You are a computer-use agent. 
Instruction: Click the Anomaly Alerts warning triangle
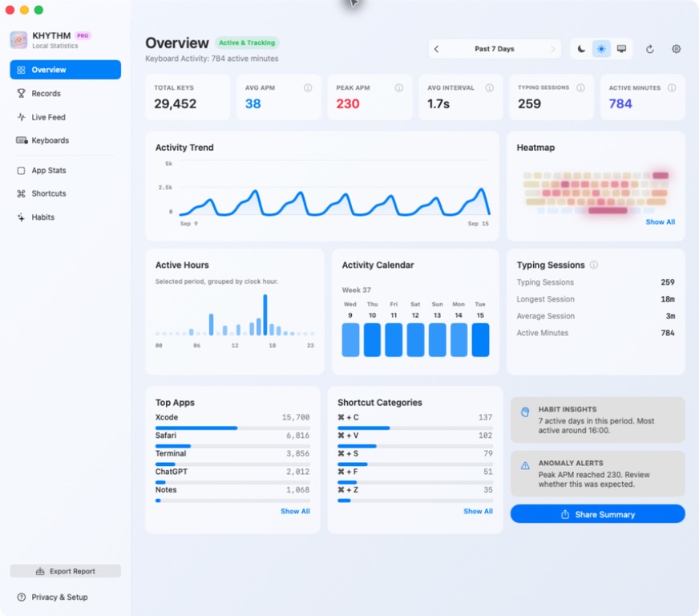tap(525, 466)
